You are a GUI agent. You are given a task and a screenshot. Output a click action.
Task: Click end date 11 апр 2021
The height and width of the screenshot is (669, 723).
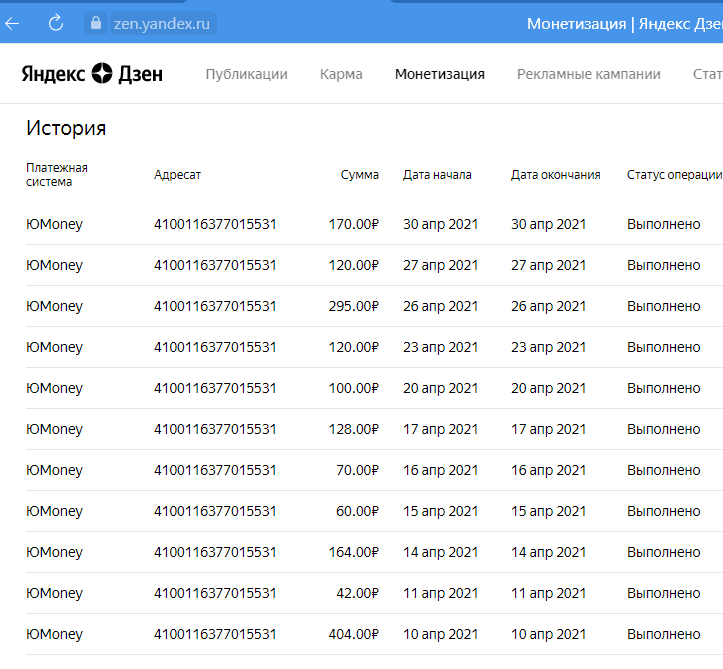point(548,594)
